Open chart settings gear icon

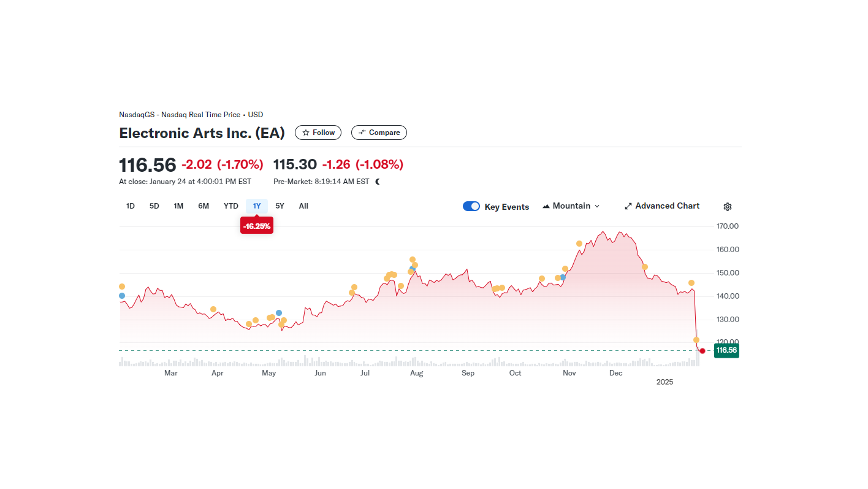728,207
